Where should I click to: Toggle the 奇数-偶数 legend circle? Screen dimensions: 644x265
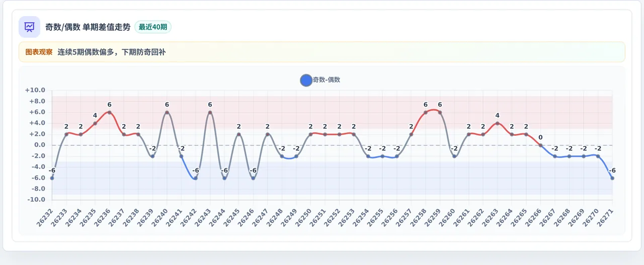[x=306, y=80]
